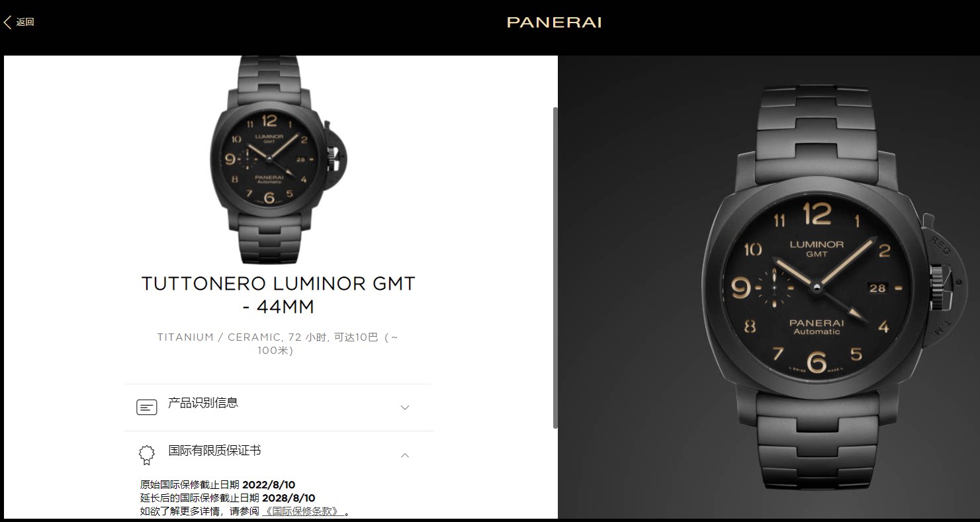
Task: Open the 国际保修条款 link
Action: pyautogui.click(x=304, y=511)
